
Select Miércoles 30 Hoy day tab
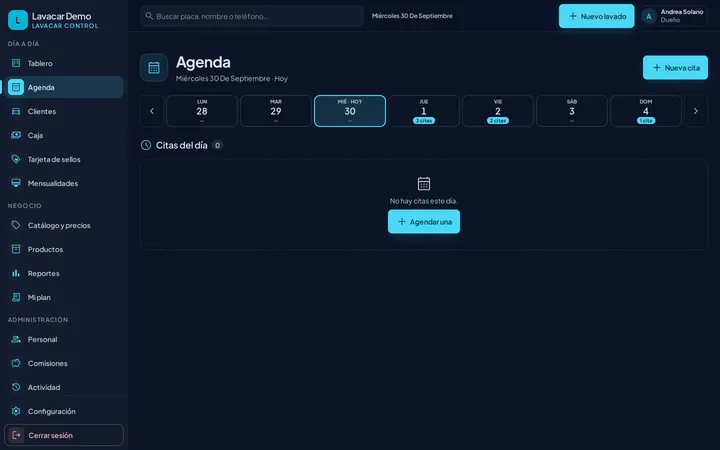pos(350,111)
